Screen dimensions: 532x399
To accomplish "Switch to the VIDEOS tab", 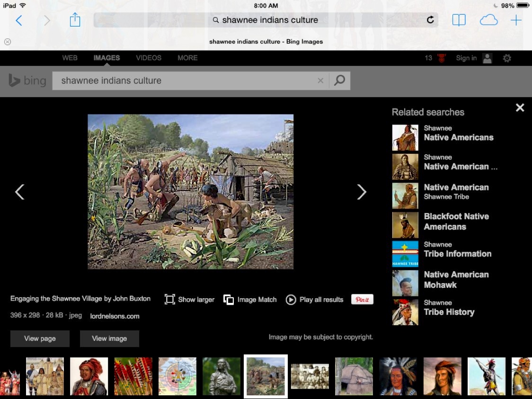I will click(149, 58).
